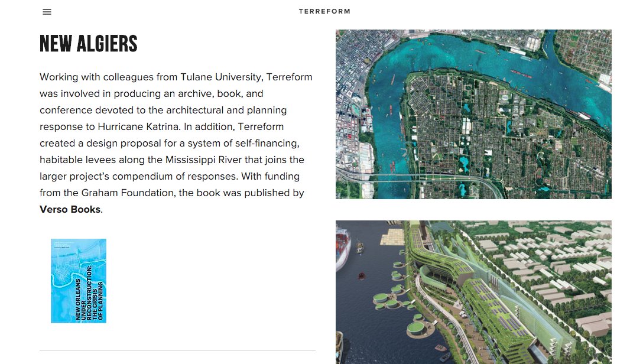Open the hamburger navigation menu

click(47, 12)
